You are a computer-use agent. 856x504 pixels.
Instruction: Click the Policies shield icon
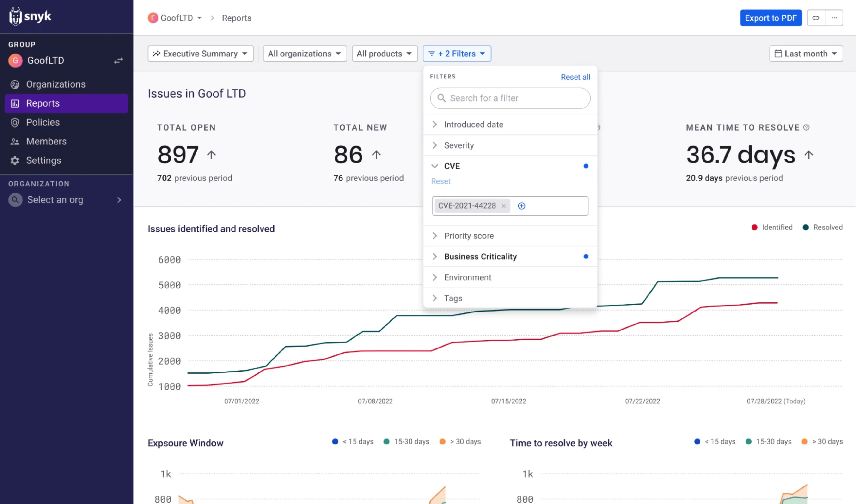(x=15, y=123)
